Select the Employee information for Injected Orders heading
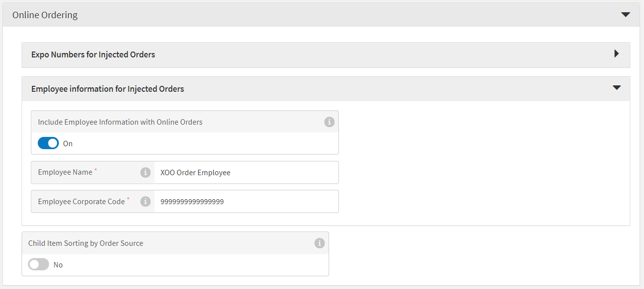644x289 pixels. [x=107, y=88]
